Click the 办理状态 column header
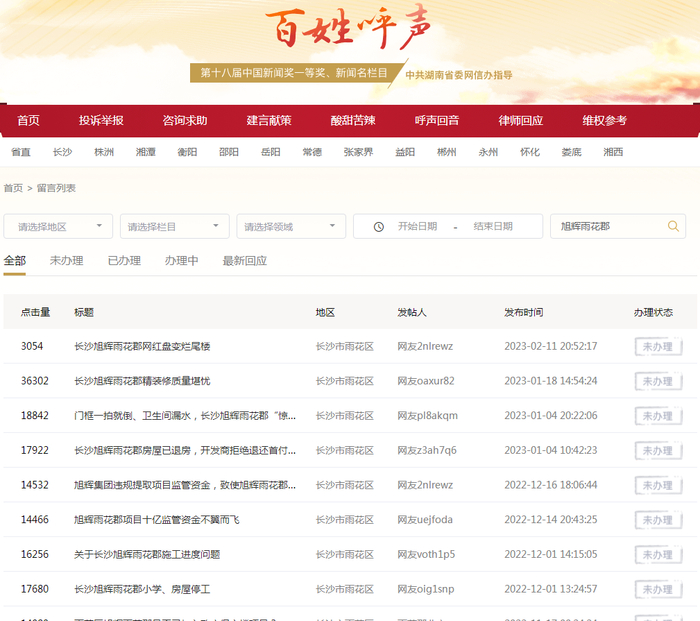Viewport: 700px width, 621px height. 653,312
